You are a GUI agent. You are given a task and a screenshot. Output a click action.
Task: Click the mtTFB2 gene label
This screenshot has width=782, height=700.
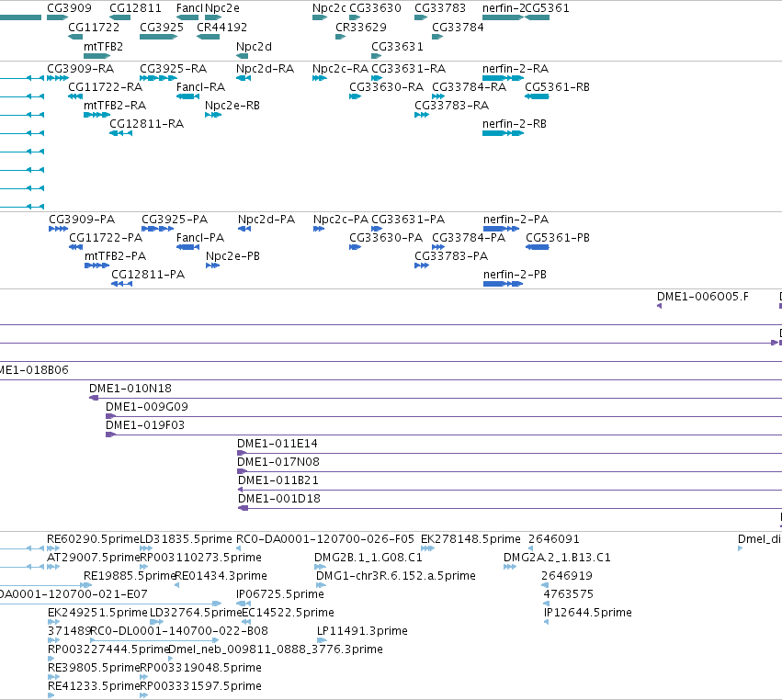point(103,47)
